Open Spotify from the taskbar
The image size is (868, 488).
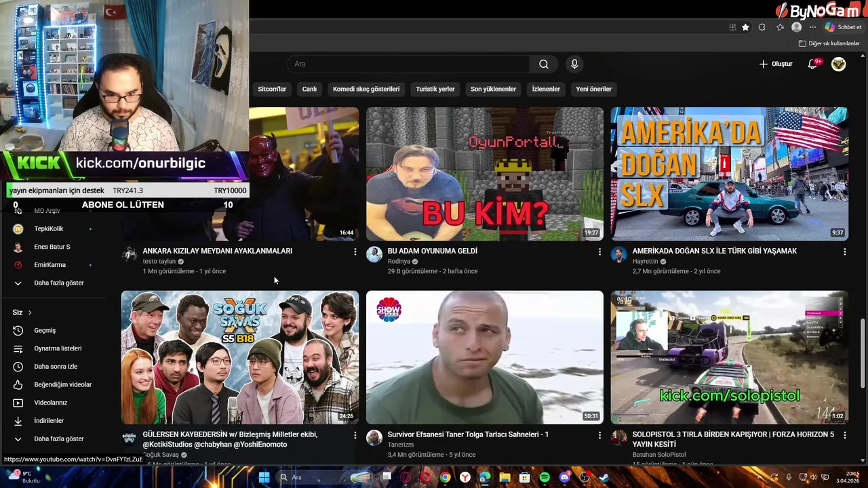pos(545,477)
